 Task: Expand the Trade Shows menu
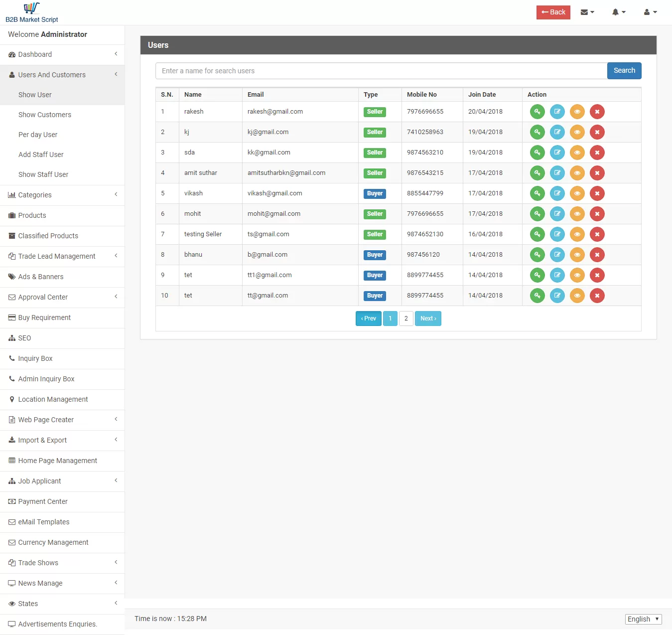(62, 563)
